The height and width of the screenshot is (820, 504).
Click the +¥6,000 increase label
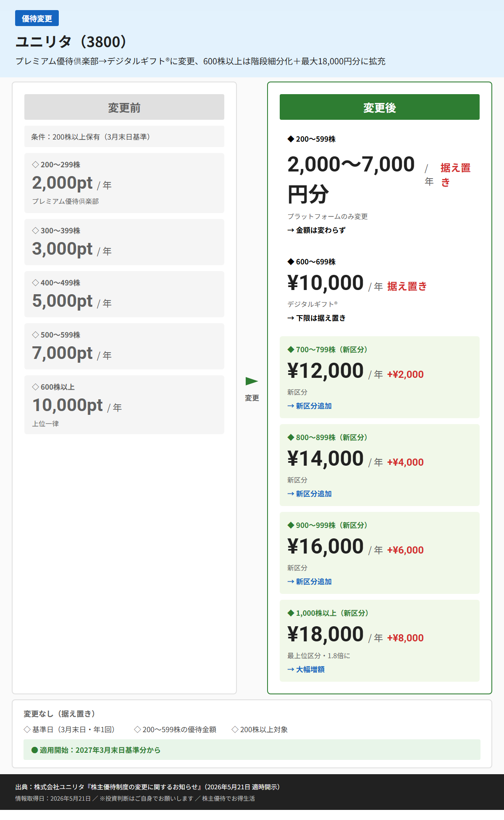tap(405, 550)
